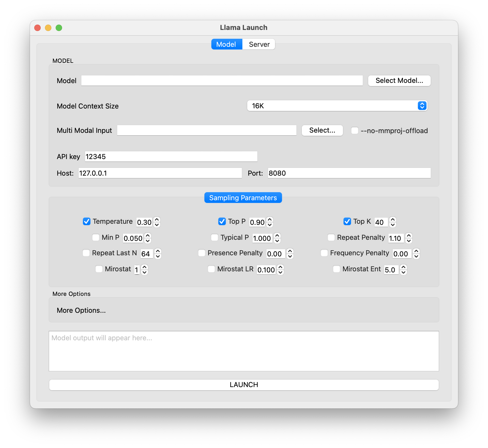Click the Mirostat LR stepper arrows
Screen dimensions: 488x448
280,269
